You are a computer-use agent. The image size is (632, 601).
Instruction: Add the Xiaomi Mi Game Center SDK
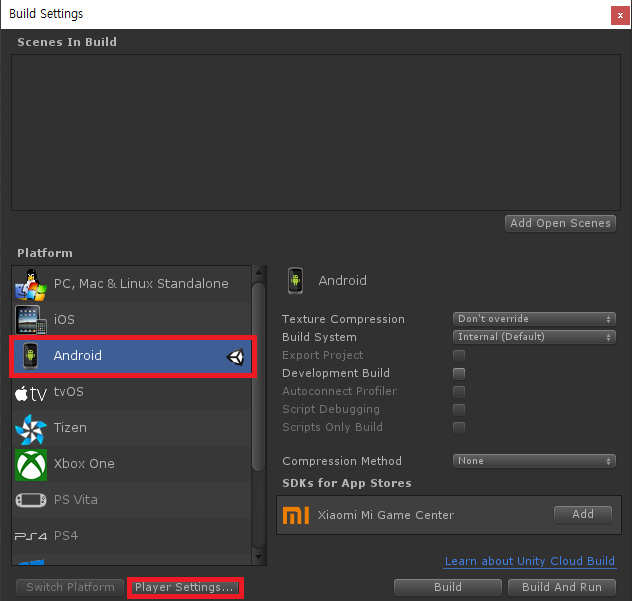[x=583, y=514]
